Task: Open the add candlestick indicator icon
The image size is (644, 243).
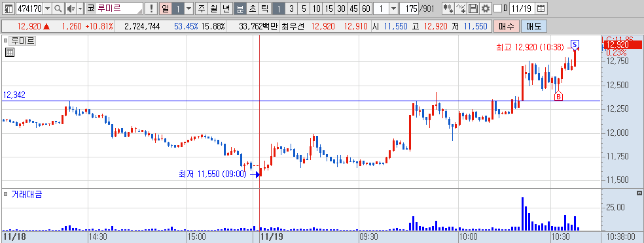Action: point(448,8)
